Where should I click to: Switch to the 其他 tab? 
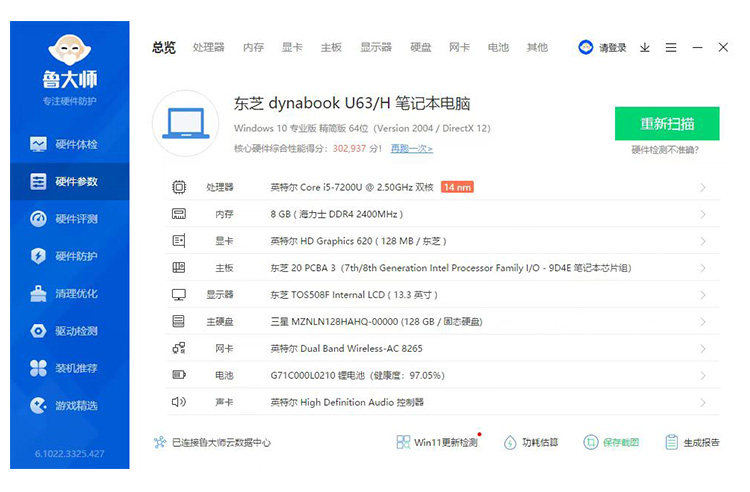click(537, 47)
